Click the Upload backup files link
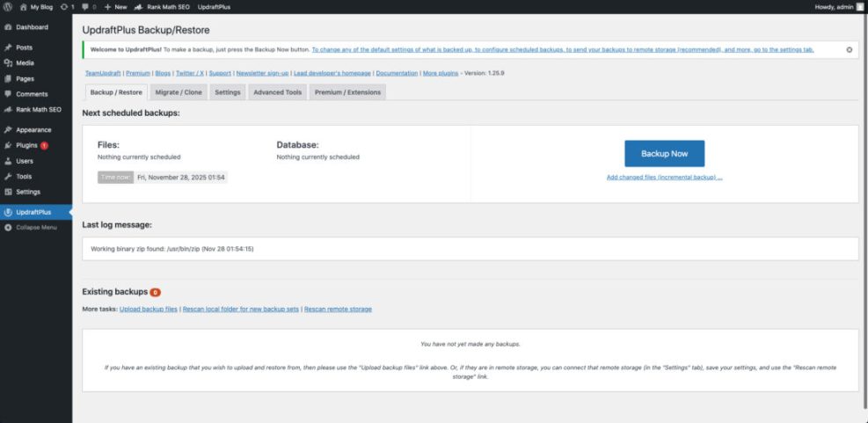Screen dimensions: 868x423 click(x=149, y=309)
